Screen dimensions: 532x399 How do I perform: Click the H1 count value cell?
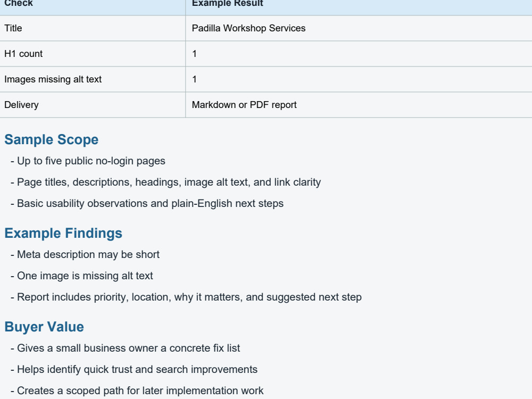click(x=359, y=54)
